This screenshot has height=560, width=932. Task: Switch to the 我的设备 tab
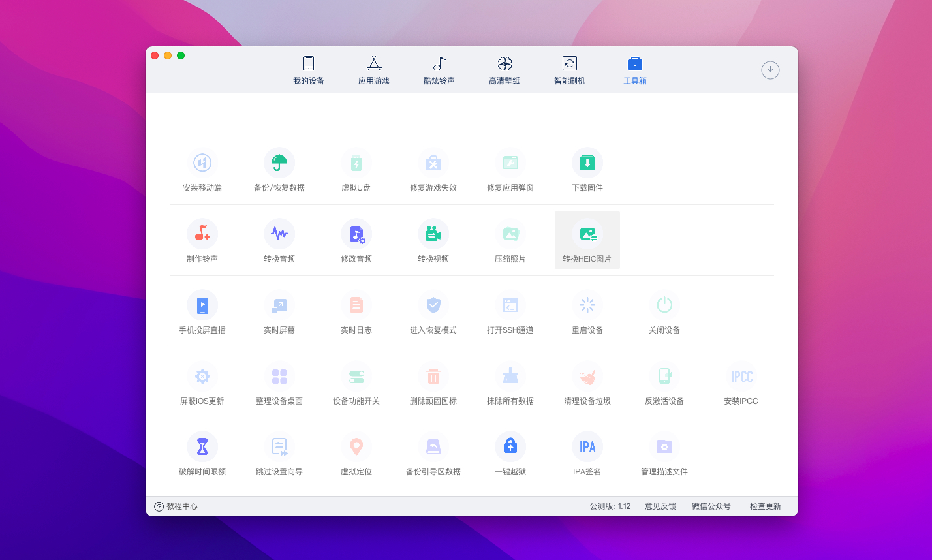click(309, 70)
